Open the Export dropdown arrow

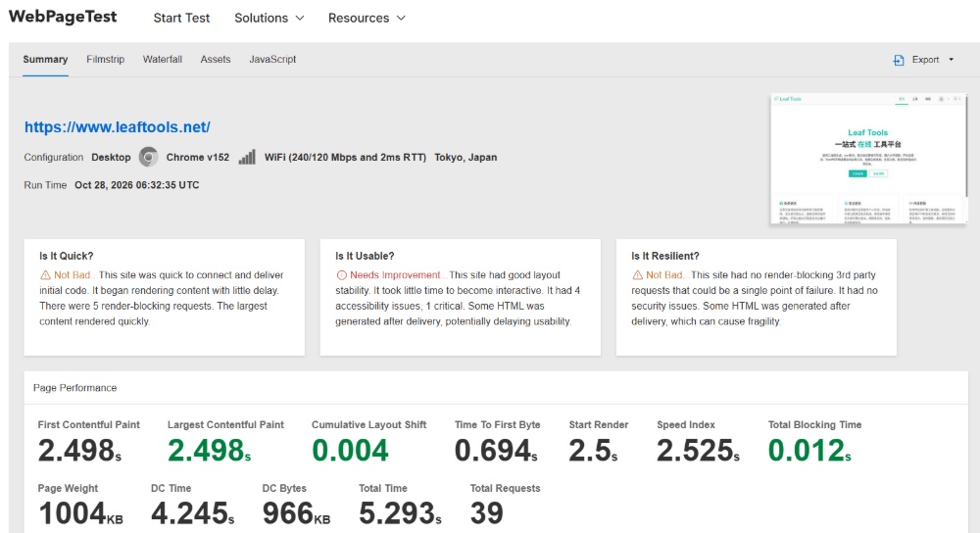point(952,60)
